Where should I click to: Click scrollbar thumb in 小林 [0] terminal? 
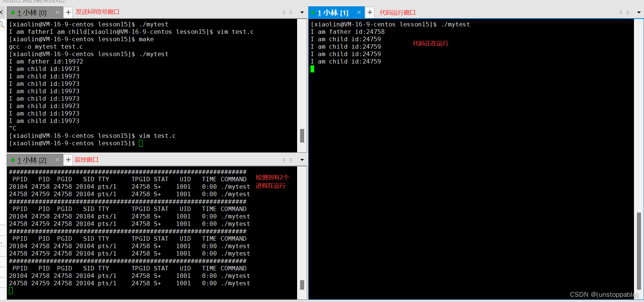(x=302, y=136)
